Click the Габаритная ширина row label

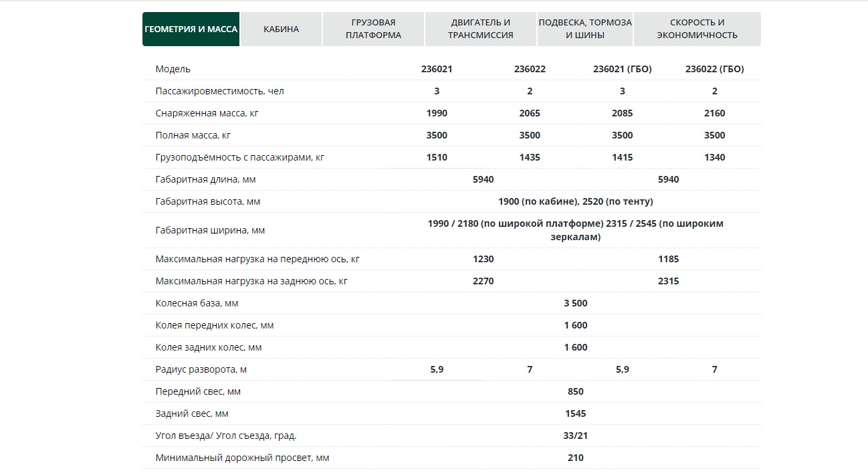click(210, 230)
